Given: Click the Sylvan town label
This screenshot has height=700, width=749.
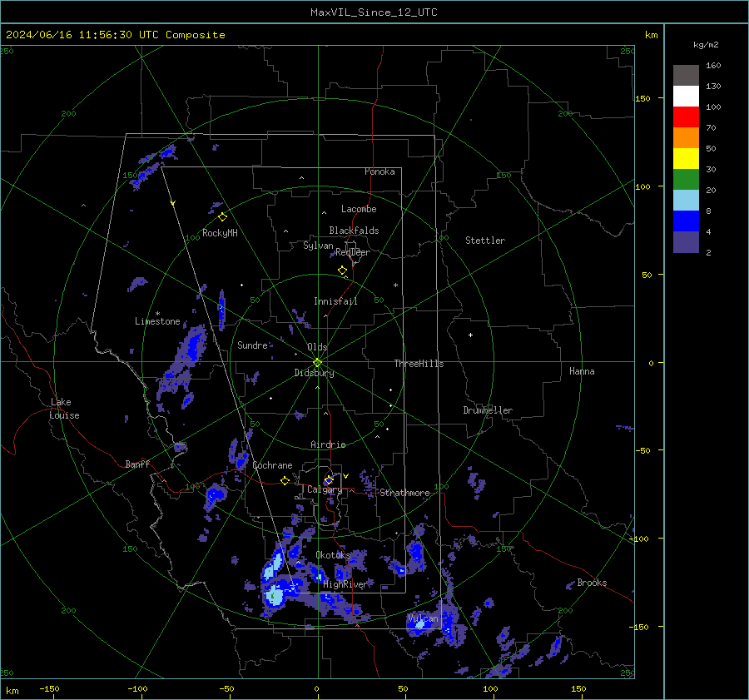Looking at the screenshot, I should [318, 246].
